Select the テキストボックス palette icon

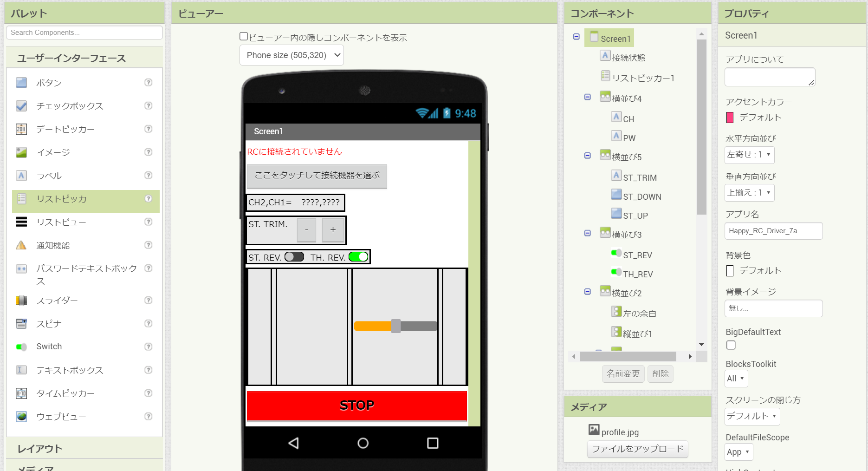point(21,370)
